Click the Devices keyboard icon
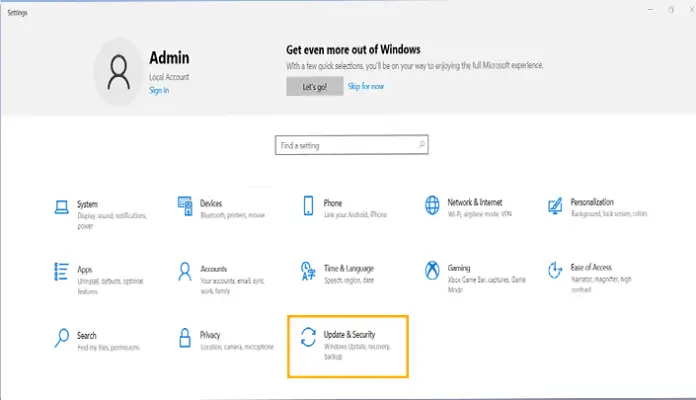This screenshot has height=400, width=696. tap(184, 207)
